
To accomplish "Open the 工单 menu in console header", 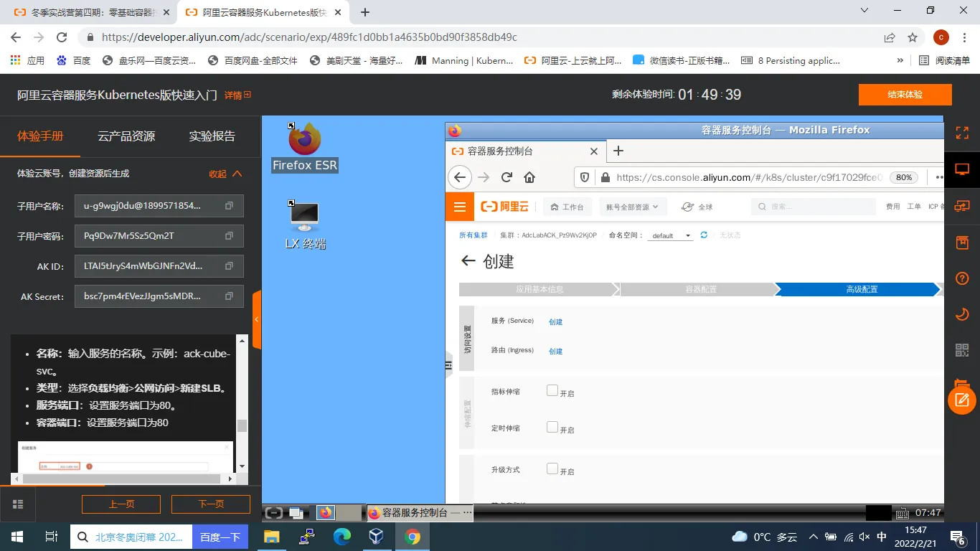I will tap(913, 207).
